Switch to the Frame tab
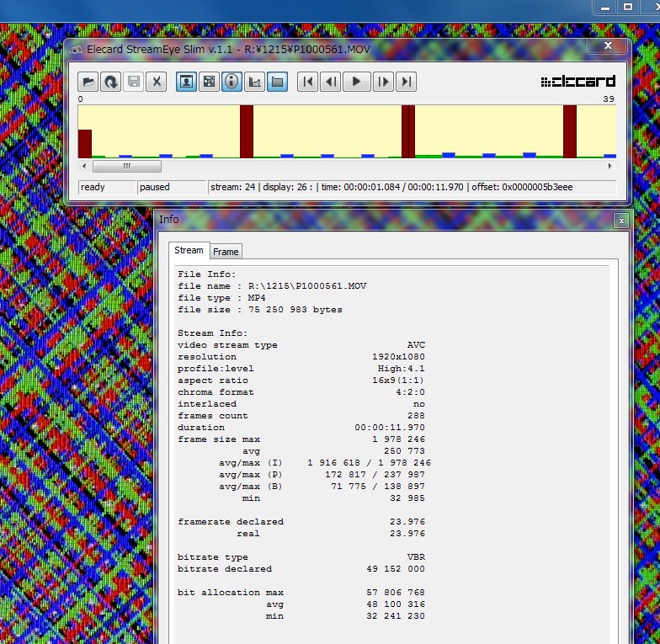Viewport: 660px width, 644px height. [226, 252]
